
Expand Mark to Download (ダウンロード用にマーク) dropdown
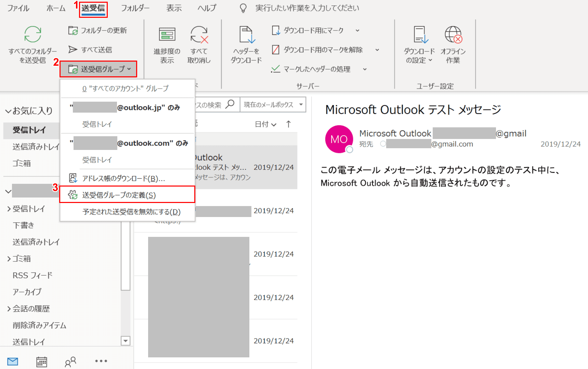click(x=357, y=30)
